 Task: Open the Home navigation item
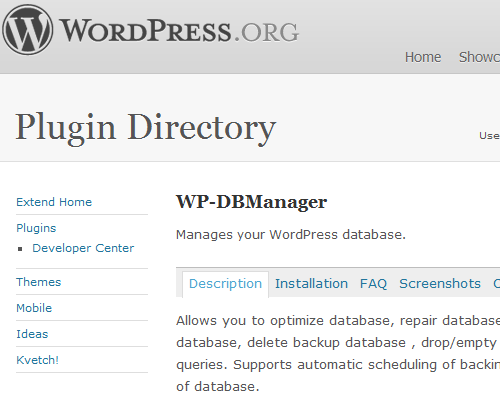(423, 57)
